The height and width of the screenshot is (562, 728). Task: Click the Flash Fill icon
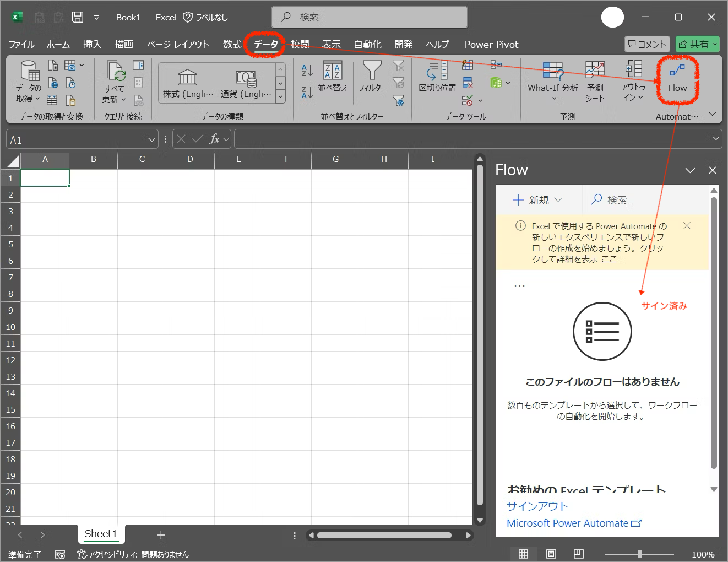point(468,66)
